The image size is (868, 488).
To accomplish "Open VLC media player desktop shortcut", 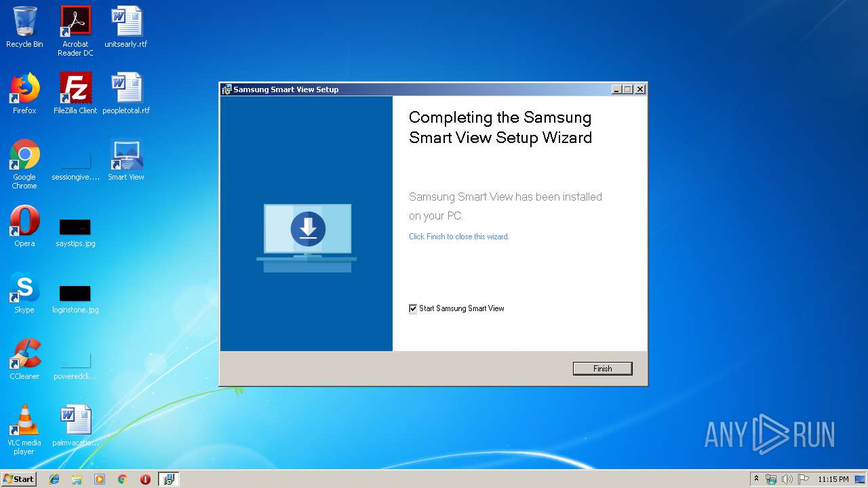I will pos(24,430).
